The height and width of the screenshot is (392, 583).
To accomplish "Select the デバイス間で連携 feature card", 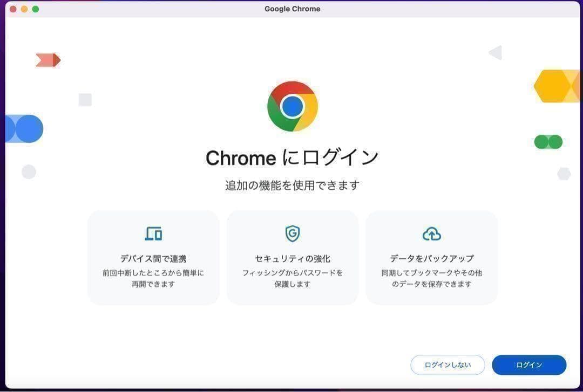I will [x=153, y=257].
